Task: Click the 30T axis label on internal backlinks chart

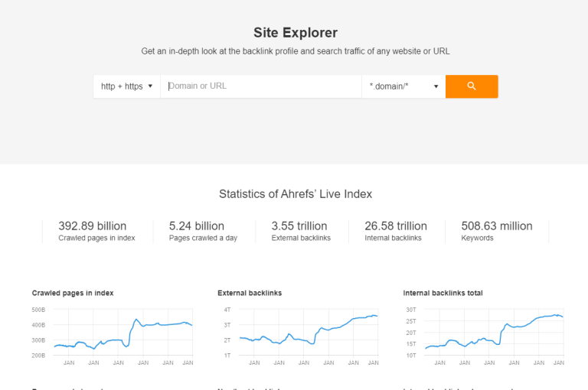Action: tap(411, 310)
